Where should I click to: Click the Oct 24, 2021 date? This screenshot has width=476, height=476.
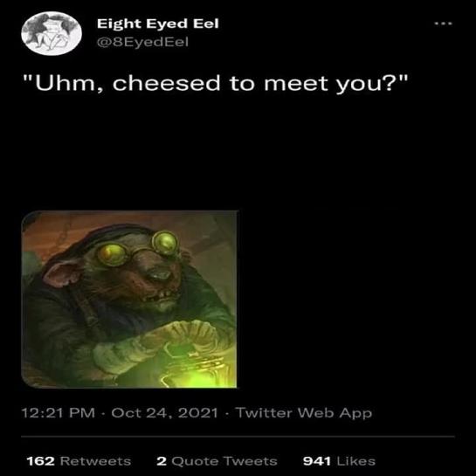[164, 413]
